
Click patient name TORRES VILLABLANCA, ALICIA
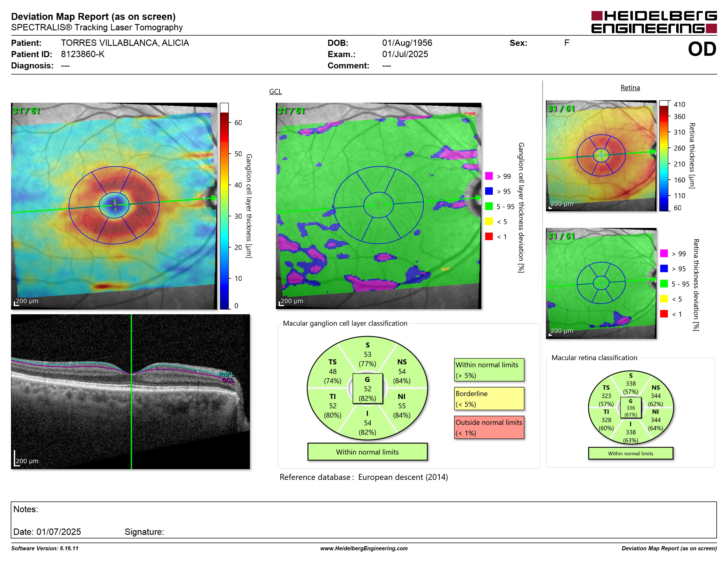(x=125, y=43)
